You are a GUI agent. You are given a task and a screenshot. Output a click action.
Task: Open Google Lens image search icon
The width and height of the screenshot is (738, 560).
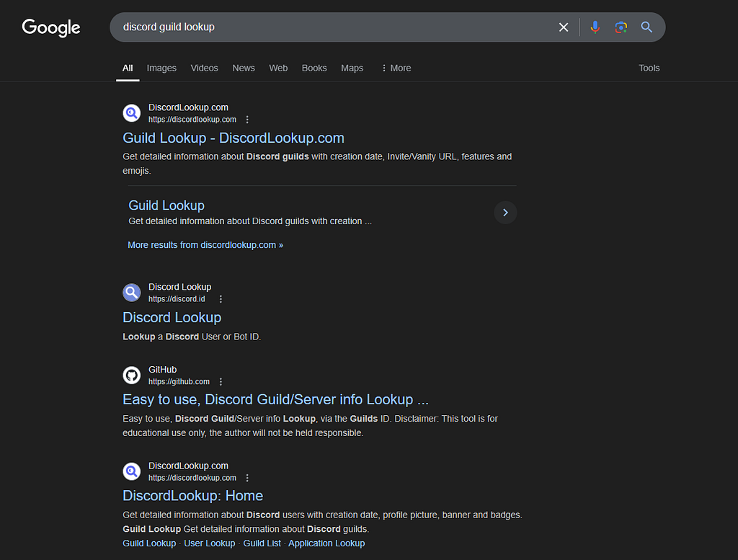point(621,27)
